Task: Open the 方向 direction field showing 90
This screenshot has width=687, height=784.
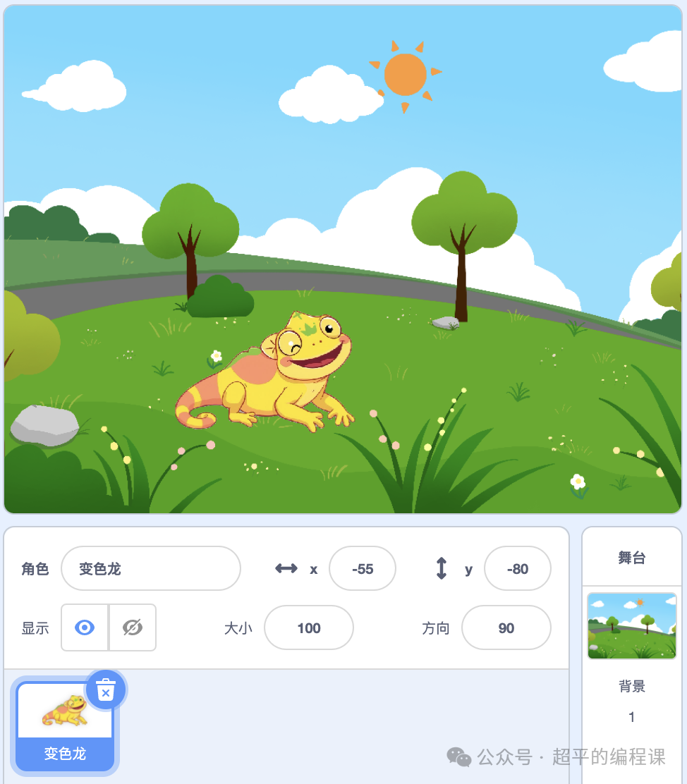Action: point(506,627)
